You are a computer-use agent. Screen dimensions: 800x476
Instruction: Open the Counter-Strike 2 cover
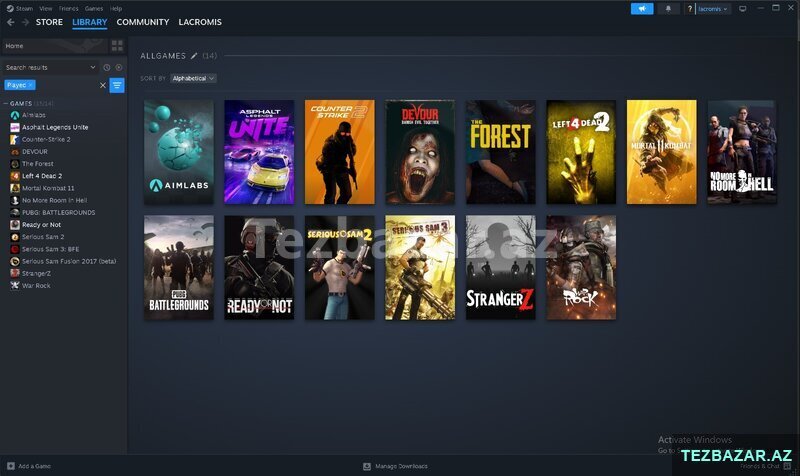tap(340, 152)
